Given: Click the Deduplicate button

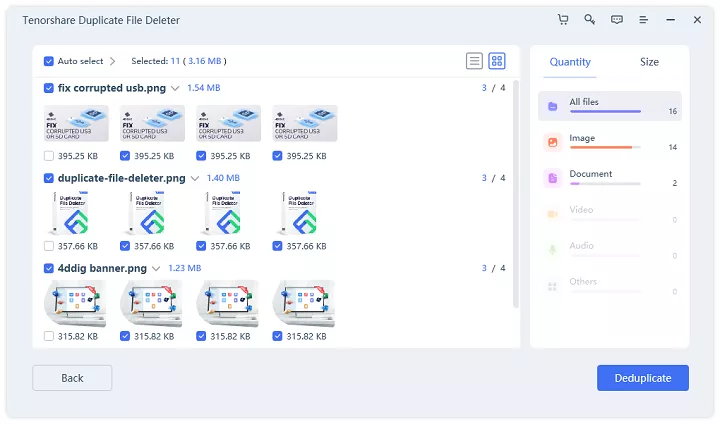Looking at the screenshot, I should [x=642, y=378].
